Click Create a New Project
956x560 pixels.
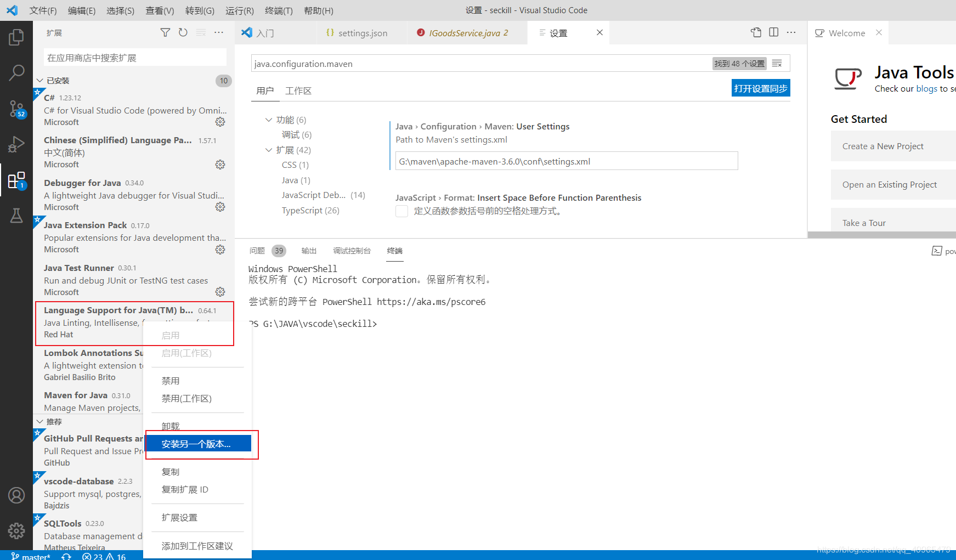[x=893, y=146]
